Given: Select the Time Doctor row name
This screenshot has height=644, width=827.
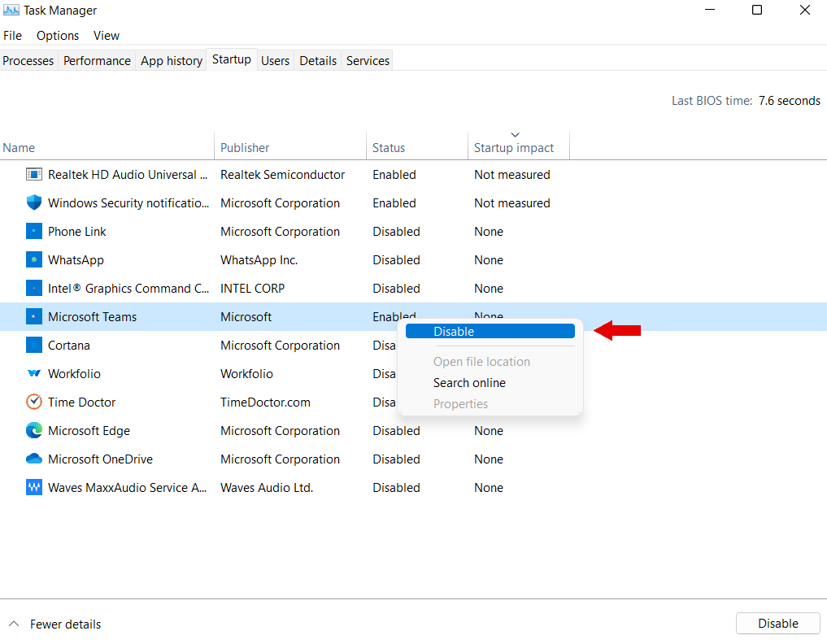Looking at the screenshot, I should click(82, 402).
